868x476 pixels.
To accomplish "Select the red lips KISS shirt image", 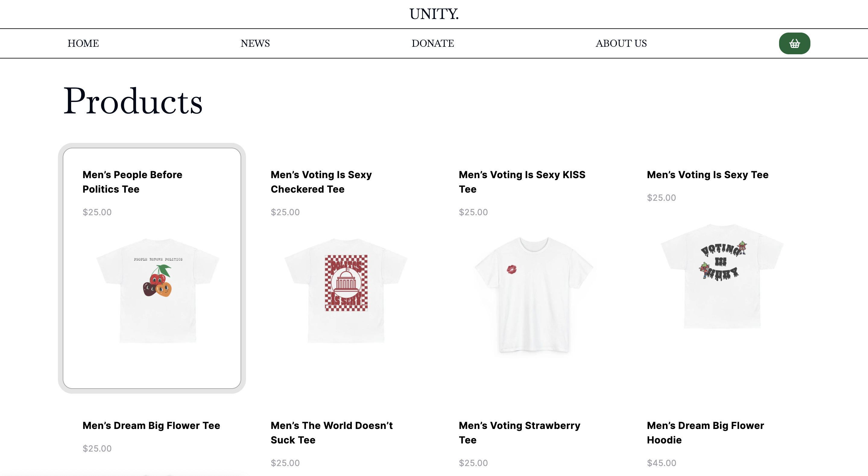I will coord(534,295).
